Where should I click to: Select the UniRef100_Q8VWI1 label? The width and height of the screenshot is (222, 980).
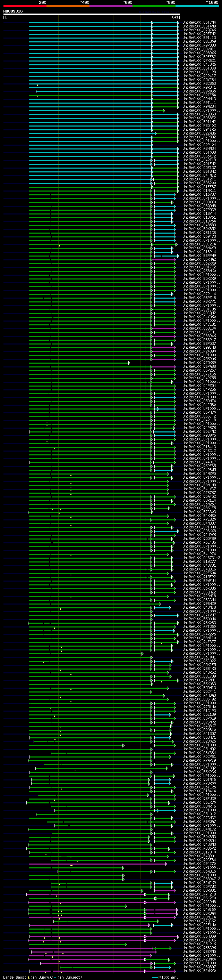(x=199, y=49)
